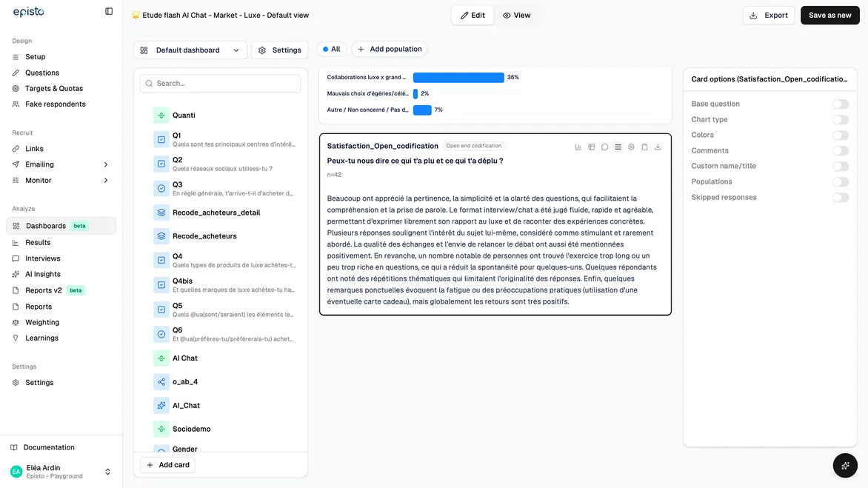Click the card search field
The image size is (868, 488).
tap(220, 84)
